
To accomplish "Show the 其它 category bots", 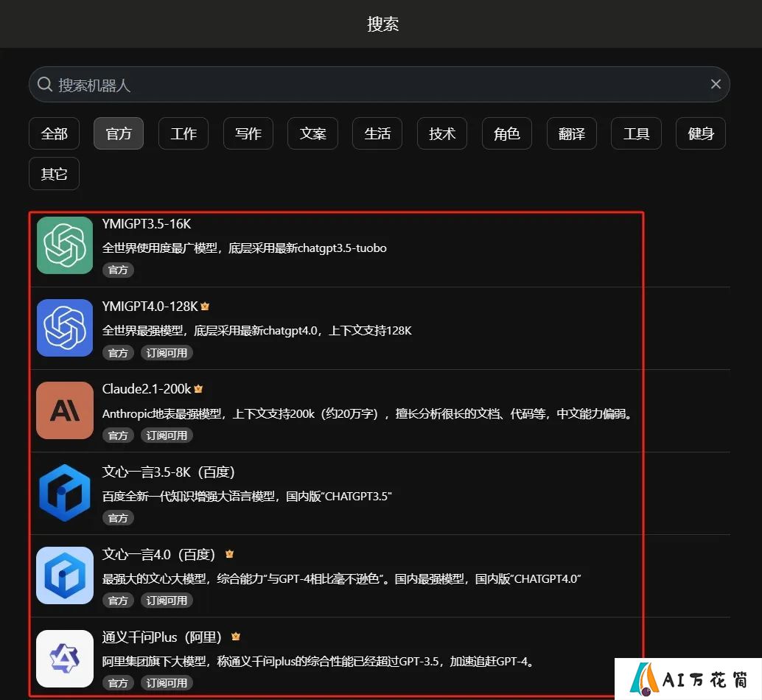I will click(x=54, y=173).
